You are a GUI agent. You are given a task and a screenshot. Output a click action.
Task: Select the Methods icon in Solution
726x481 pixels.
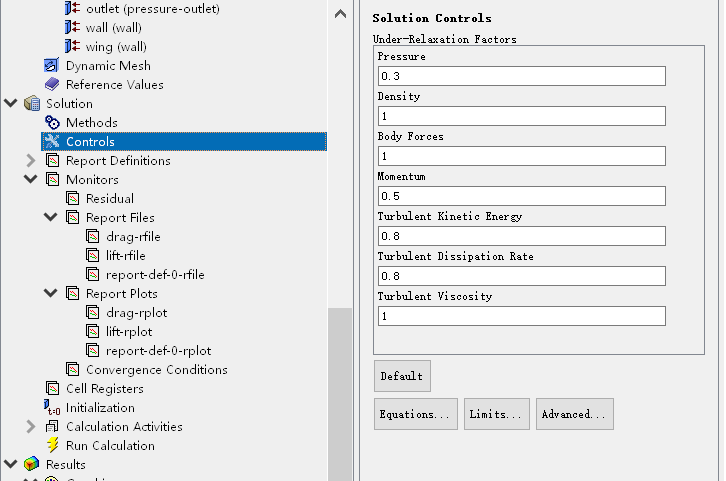53,123
